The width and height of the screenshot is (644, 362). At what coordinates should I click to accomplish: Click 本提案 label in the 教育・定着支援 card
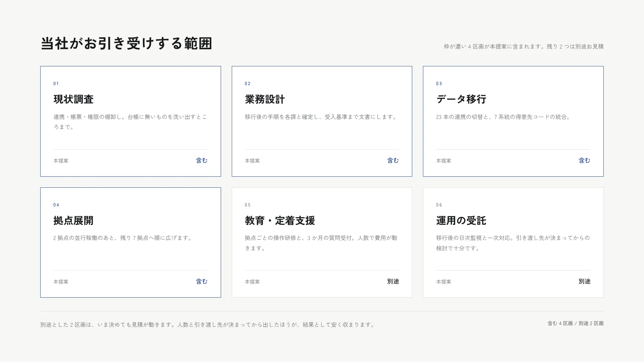[x=252, y=282]
